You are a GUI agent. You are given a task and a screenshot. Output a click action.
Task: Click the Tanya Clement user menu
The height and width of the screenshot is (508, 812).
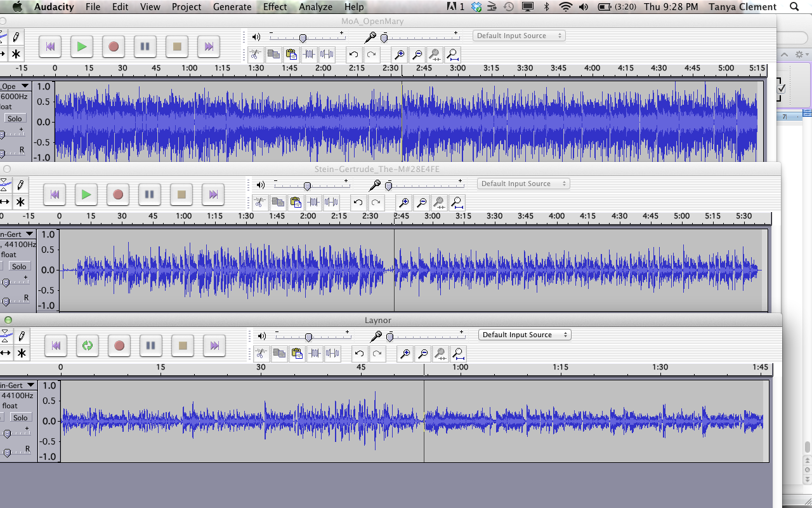click(742, 7)
